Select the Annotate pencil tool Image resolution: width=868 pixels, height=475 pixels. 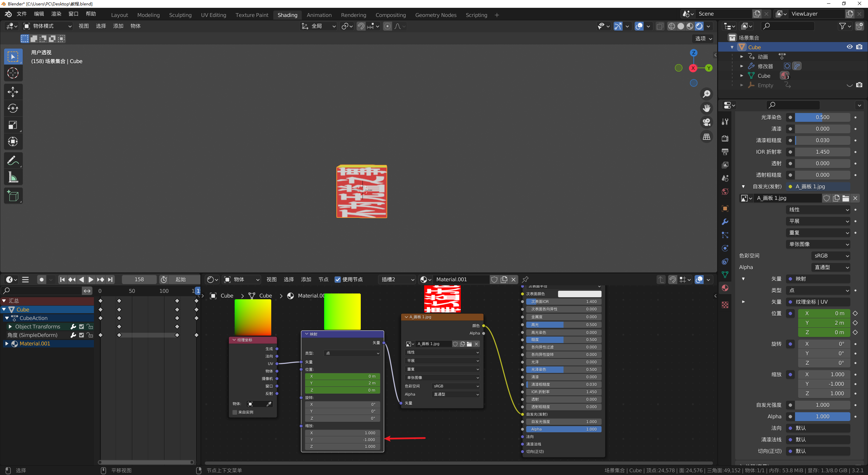(13, 160)
